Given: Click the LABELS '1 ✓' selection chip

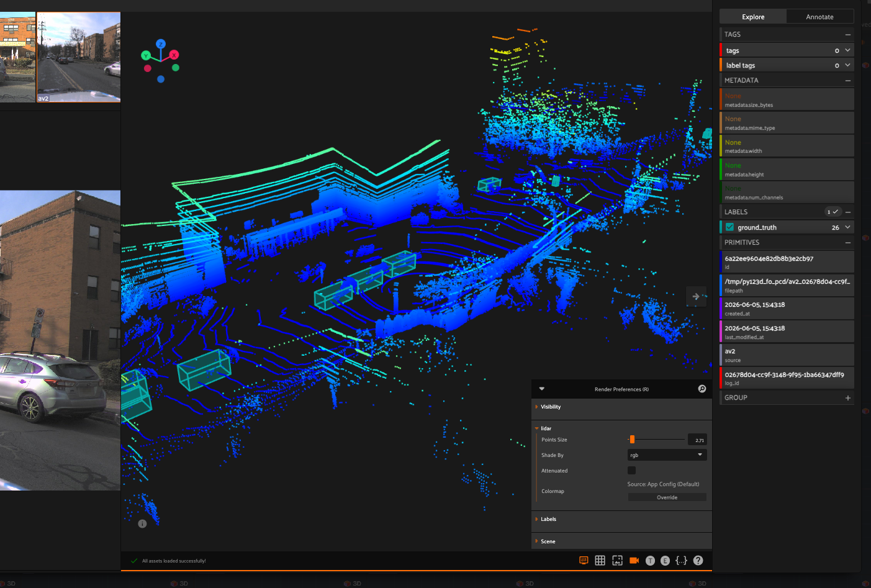Looking at the screenshot, I should tap(833, 212).
